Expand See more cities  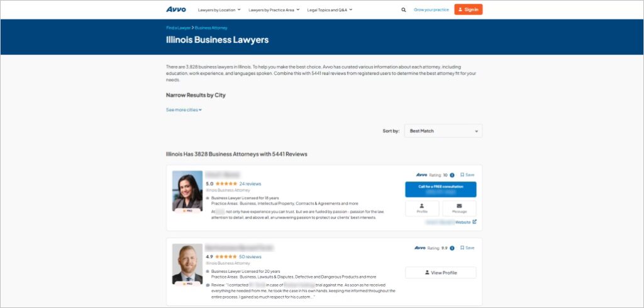tap(184, 110)
